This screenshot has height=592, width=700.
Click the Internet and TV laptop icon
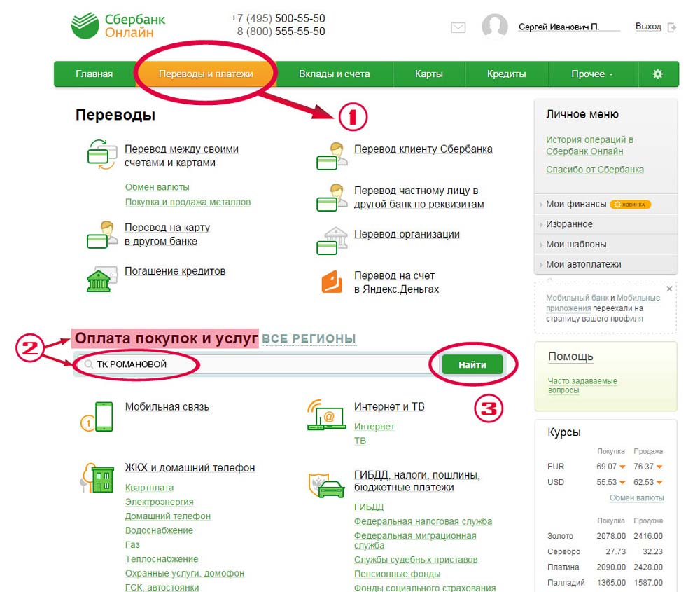pos(327,415)
